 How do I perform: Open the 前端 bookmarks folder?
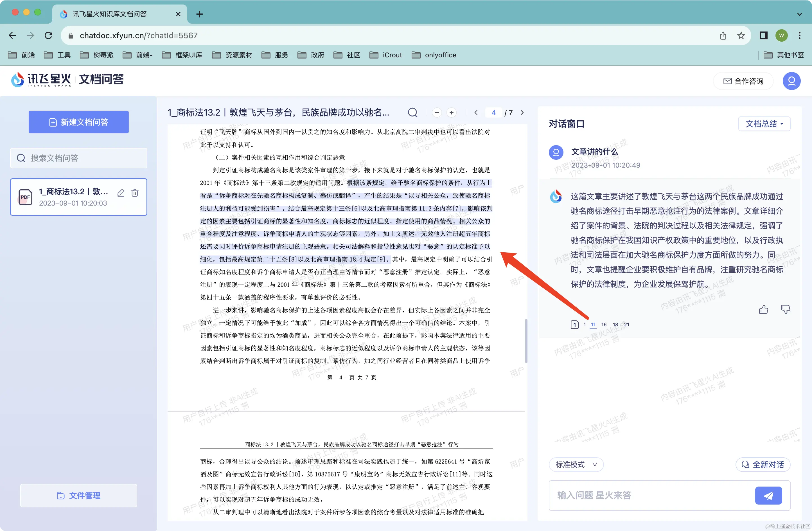(21, 55)
